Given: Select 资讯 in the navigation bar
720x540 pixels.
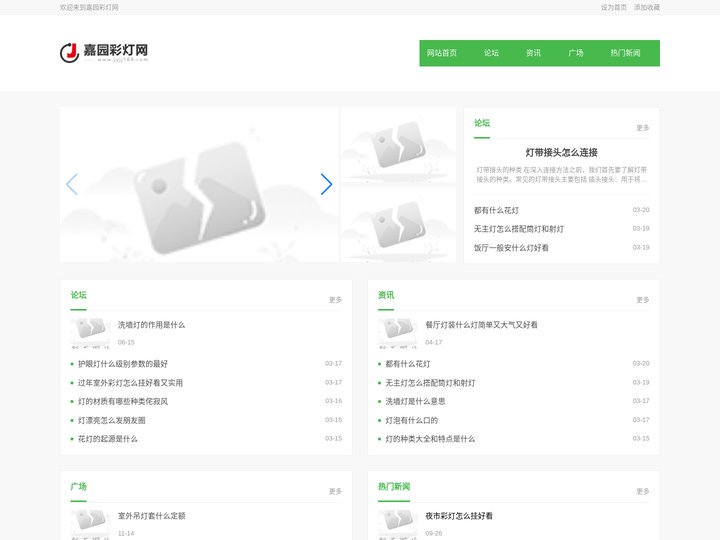Looking at the screenshot, I should click(534, 53).
